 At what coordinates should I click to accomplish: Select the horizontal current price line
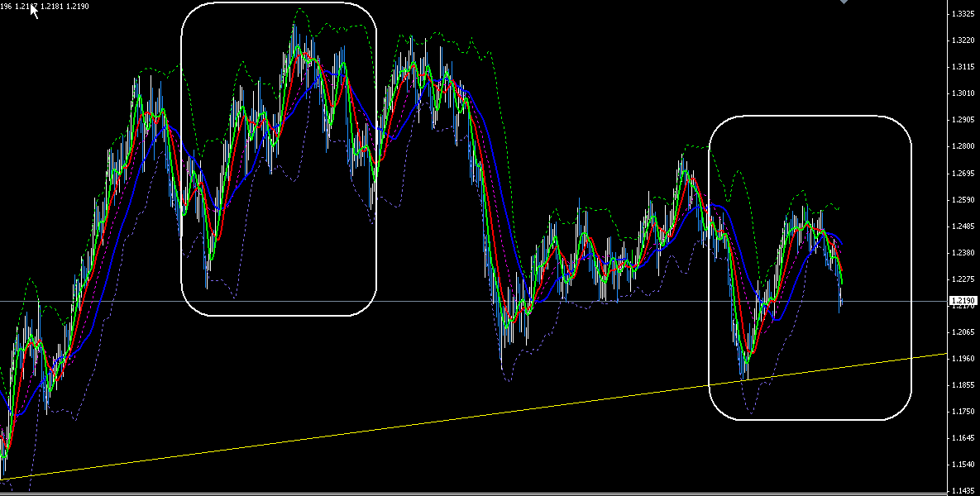pyautogui.click(x=474, y=301)
